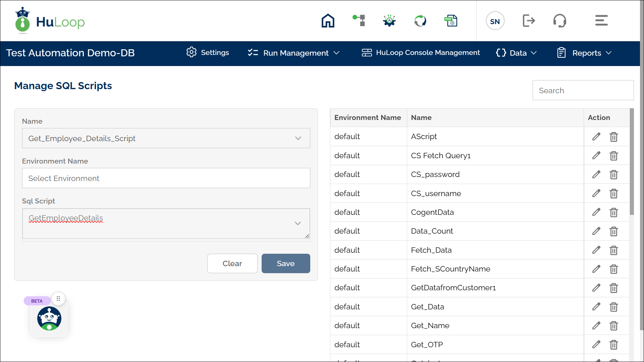Viewport: 644px width, 362px height.
Task: Click the Save button
Action: (285, 263)
